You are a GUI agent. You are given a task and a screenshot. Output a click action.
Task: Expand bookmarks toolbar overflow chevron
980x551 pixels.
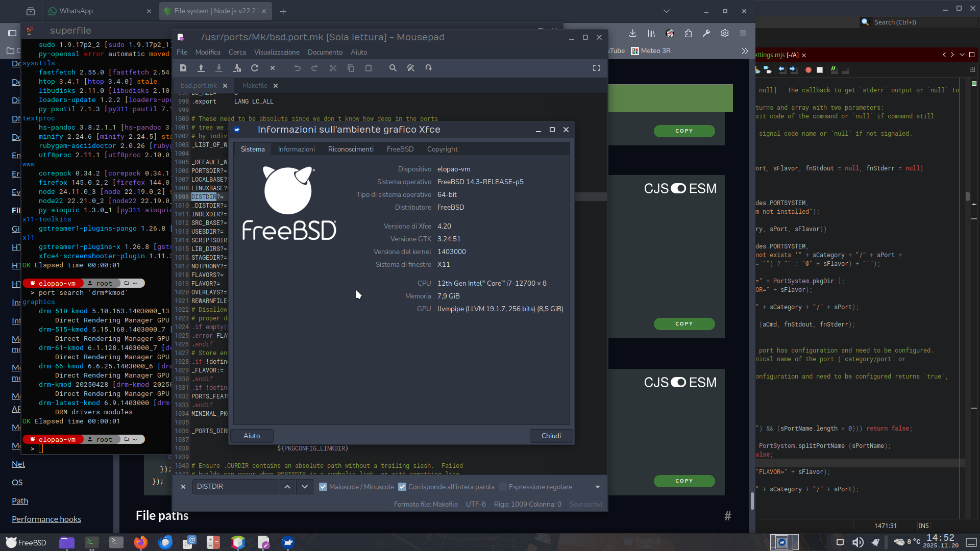tap(745, 51)
